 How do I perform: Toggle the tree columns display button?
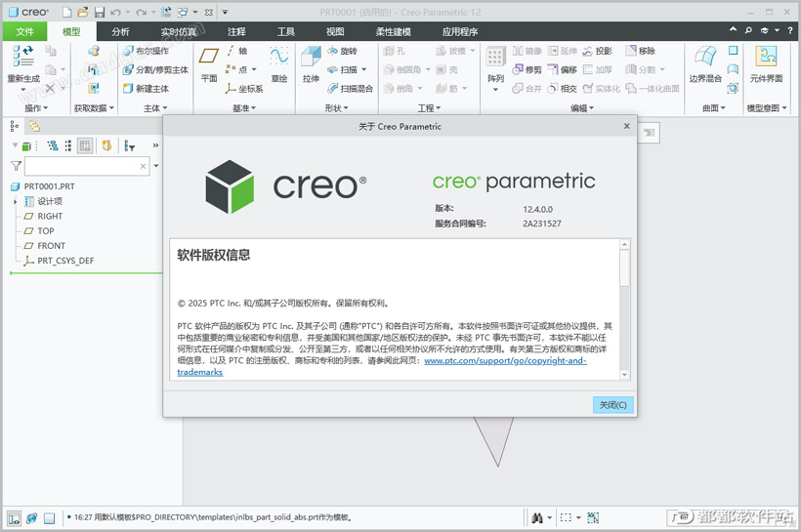85,146
